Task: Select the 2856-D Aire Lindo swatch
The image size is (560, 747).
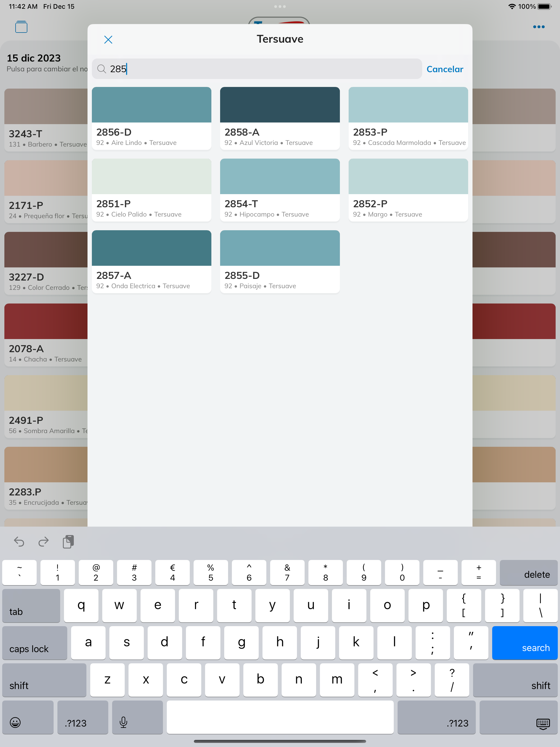Action: click(151, 118)
